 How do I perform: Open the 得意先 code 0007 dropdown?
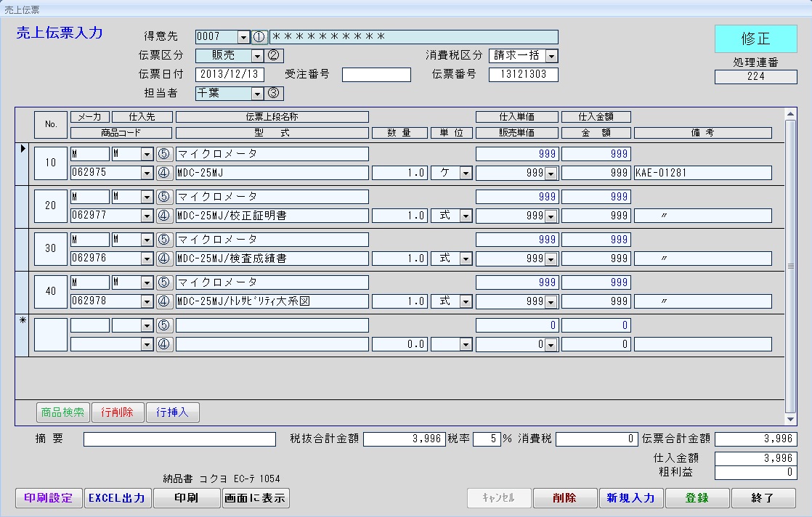pyautogui.click(x=243, y=37)
